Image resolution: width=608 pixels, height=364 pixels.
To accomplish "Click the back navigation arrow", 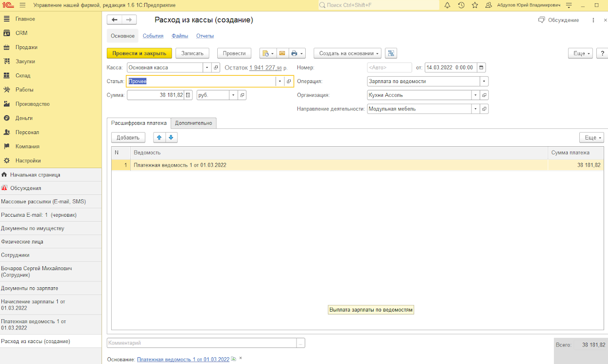I will click(x=115, y=20).
